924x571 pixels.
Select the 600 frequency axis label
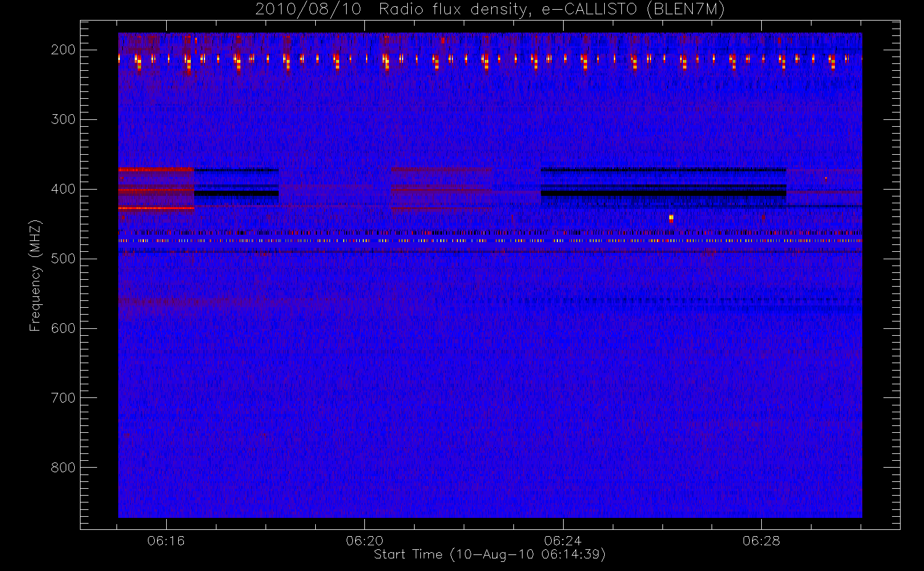click(63, 328)
